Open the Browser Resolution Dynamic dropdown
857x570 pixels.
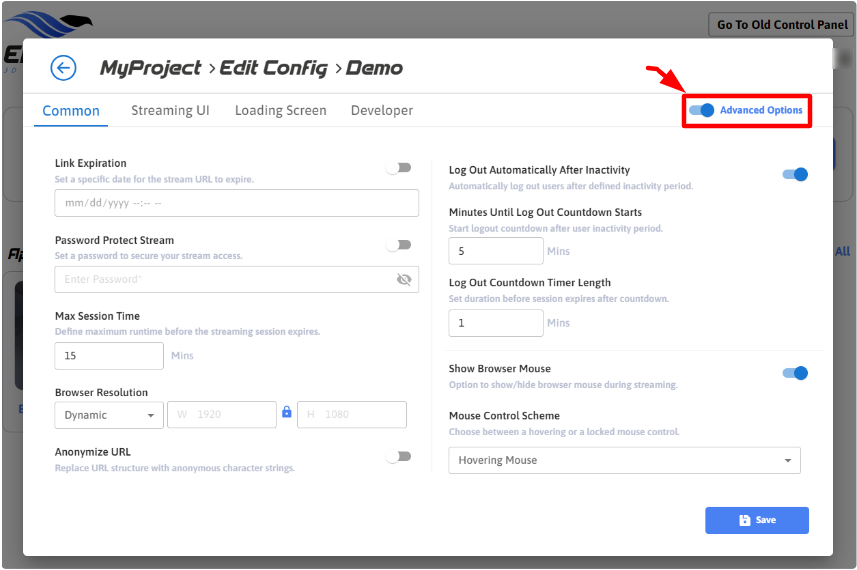point(110,415)
